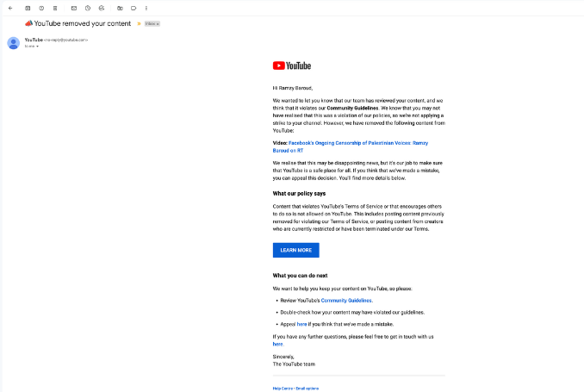This screenshot has width=584, height=392.
Task: Delete this email with the trash icon
Action: click(55, 8)
